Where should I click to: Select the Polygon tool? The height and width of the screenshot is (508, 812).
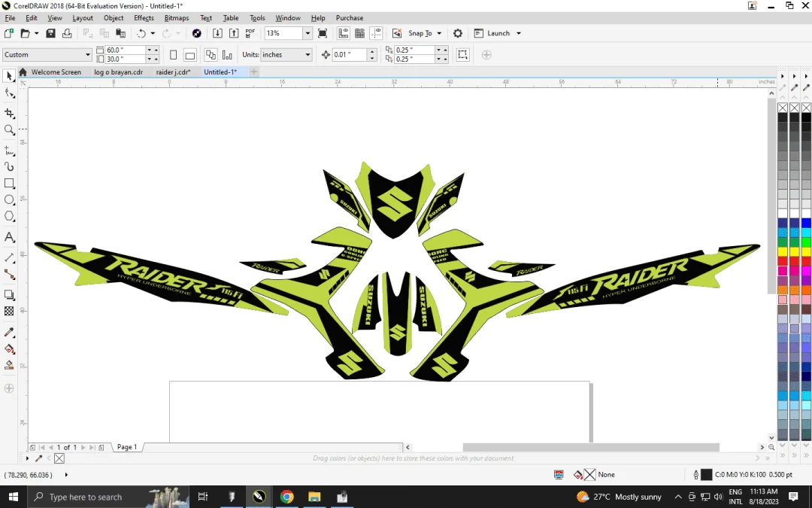pos(9,216)
